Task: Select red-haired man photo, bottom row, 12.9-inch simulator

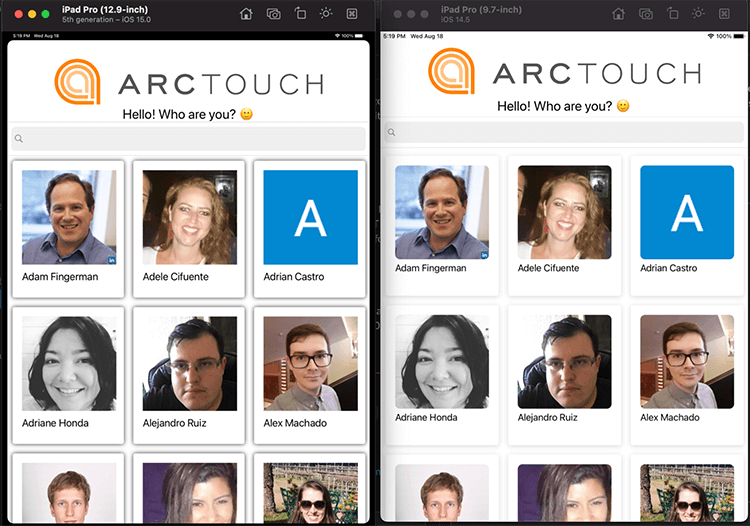Action: pos(69,493)
